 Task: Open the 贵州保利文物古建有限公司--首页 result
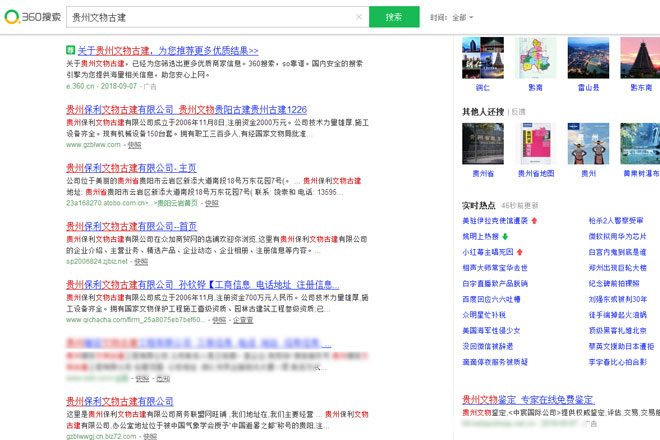(132, 227)
